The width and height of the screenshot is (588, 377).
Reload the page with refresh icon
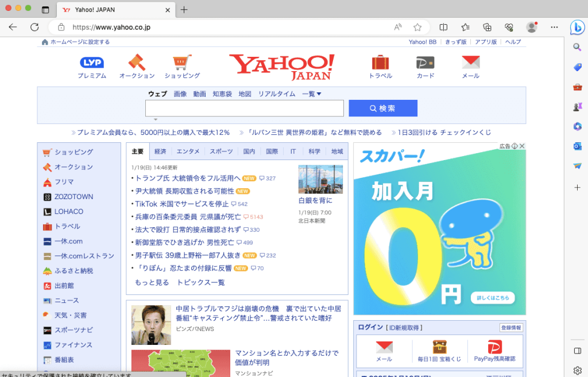click(x=34, y=27)
